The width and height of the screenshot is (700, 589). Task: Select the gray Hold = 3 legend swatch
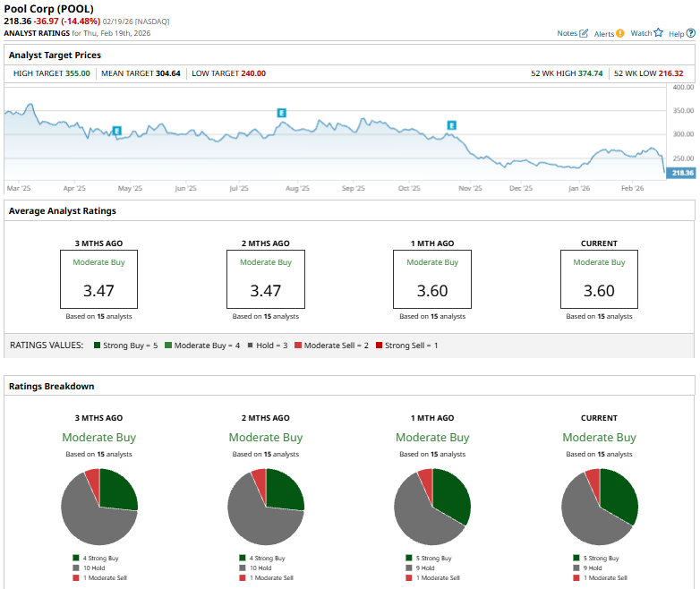250,345
